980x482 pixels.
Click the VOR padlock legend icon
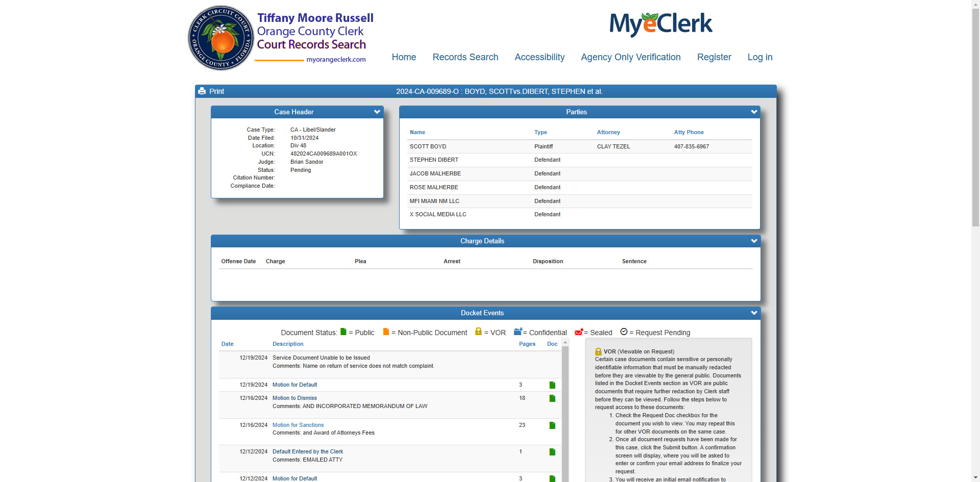pyautogui.click(x=478, y=332)
